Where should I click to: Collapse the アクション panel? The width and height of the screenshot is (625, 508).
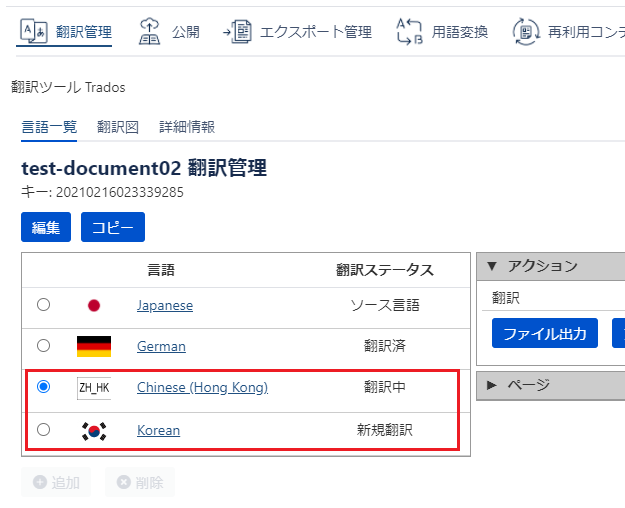(491, 266)
